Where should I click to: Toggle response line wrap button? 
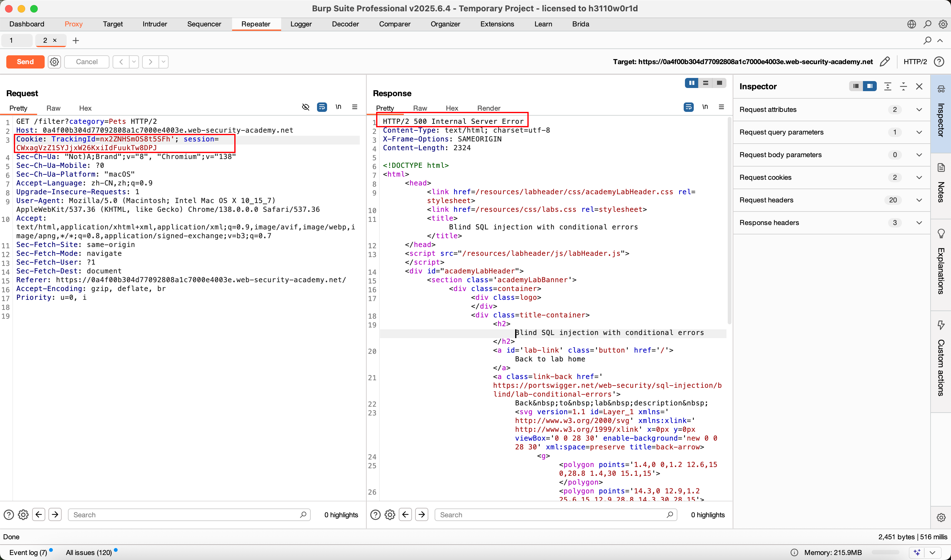[689, 107]
